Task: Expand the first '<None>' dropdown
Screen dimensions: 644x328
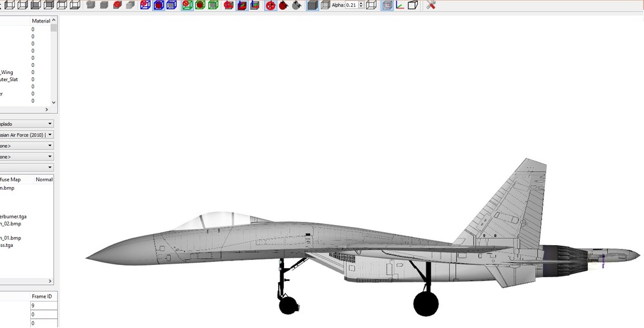Action: 26,145
